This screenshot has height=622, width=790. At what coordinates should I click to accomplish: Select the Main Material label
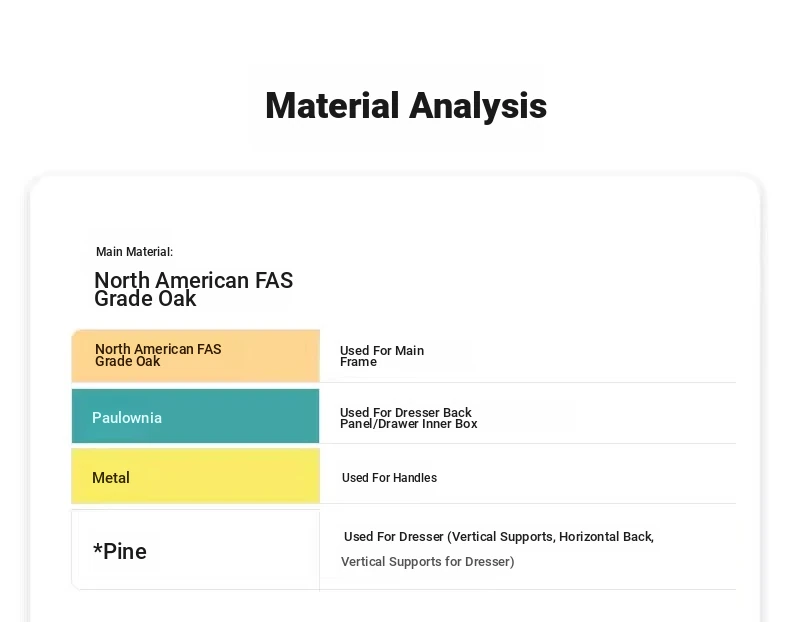[x=135, y=252]
